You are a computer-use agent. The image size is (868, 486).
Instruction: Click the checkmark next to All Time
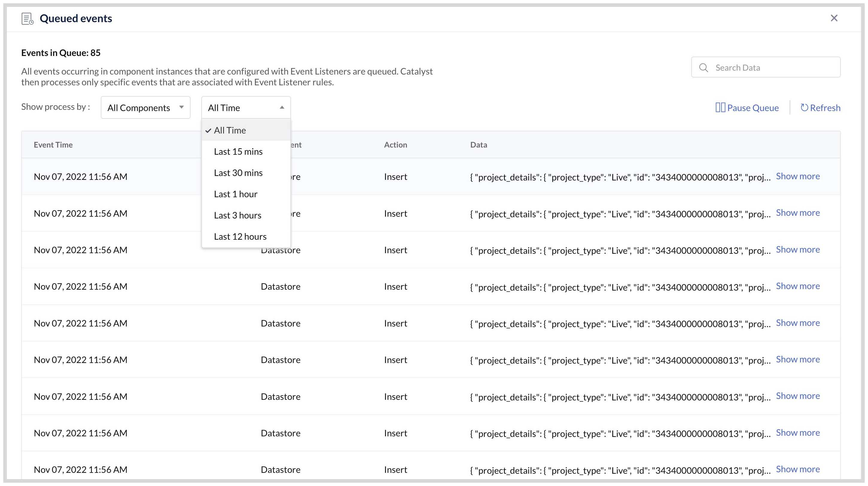(209, 130)
